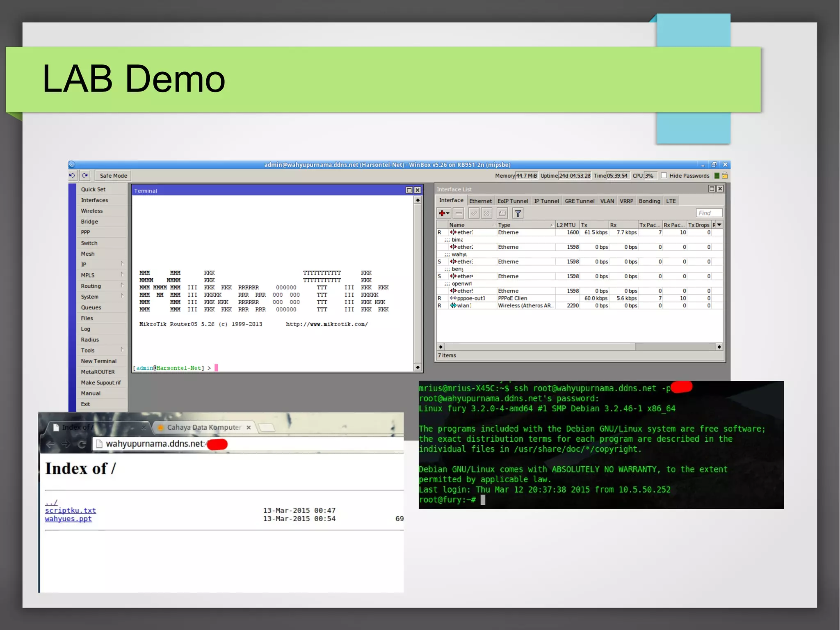Click browser reload icon
Screen dimensions: 840x630
[82, 444]
